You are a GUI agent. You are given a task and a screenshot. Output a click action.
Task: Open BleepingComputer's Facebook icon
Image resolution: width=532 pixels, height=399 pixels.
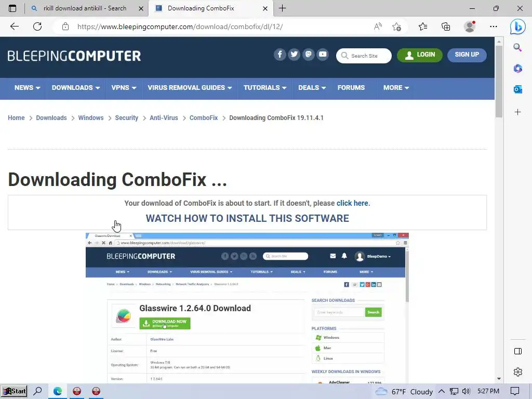[x=280, y=54]
